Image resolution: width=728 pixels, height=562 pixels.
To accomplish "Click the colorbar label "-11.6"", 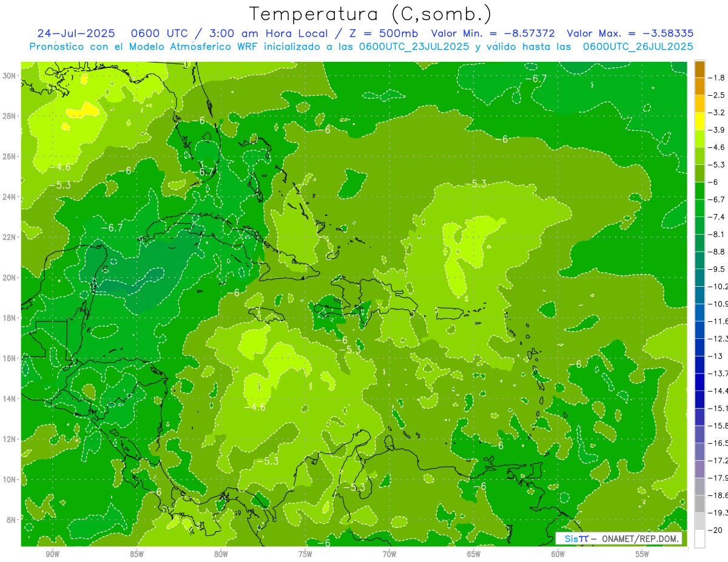I will (x=718, y=321).
